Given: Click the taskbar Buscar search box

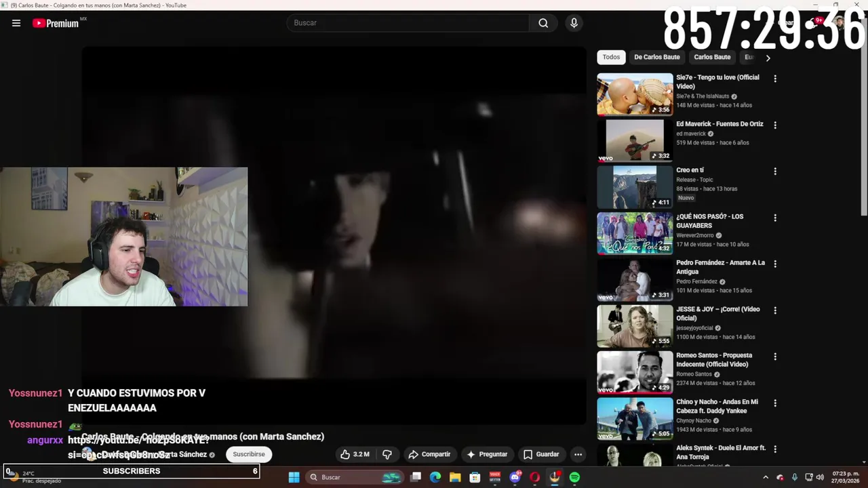Looking at the screenshot, I should tap(355, 477).
